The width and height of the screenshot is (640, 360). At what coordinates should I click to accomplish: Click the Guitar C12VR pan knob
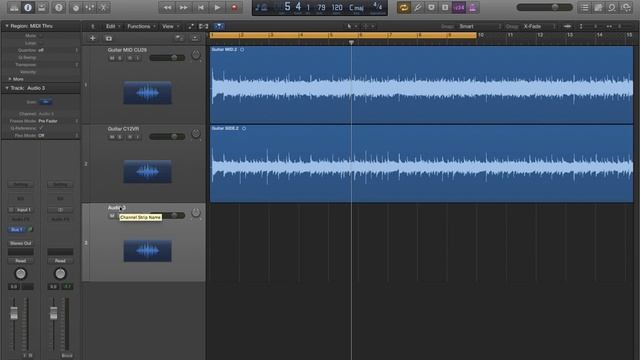[x=196, y=134]
